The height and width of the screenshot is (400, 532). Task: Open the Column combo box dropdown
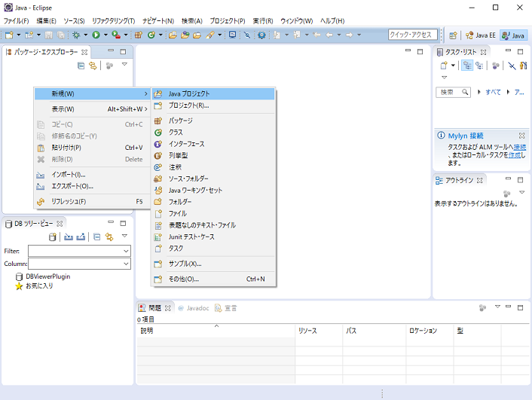[126, 264]
